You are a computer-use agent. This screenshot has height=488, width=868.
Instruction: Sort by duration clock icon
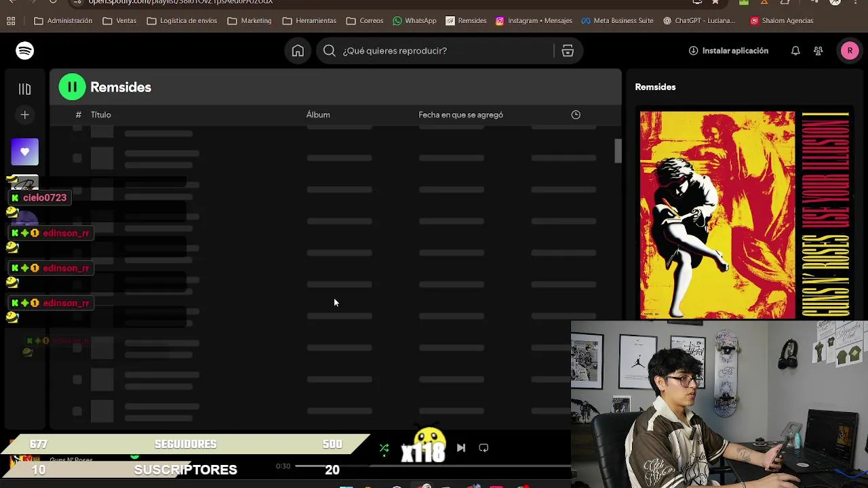[576, 115]
